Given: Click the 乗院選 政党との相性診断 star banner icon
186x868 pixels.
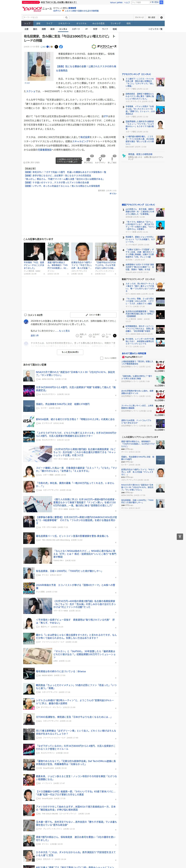Looking at the screenshot, I should [x=124, y=156].
